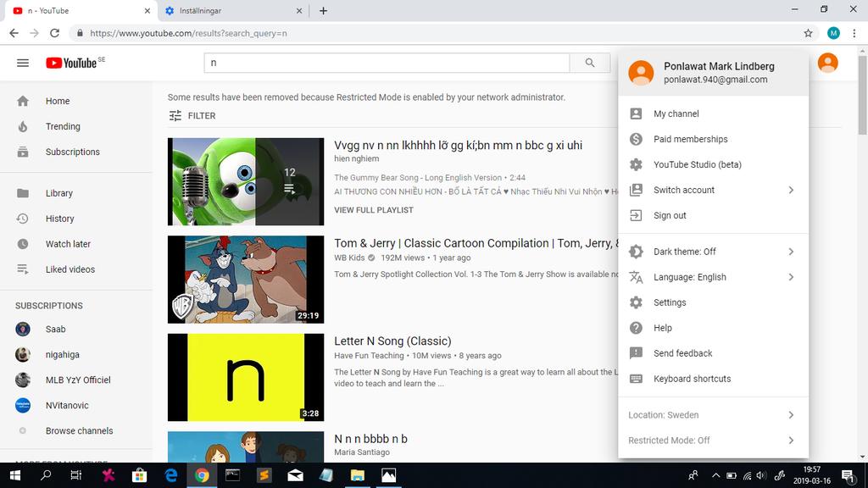The image size is (868, 488).
Task: Click Chrome back arrow
Action: point(14,33)
